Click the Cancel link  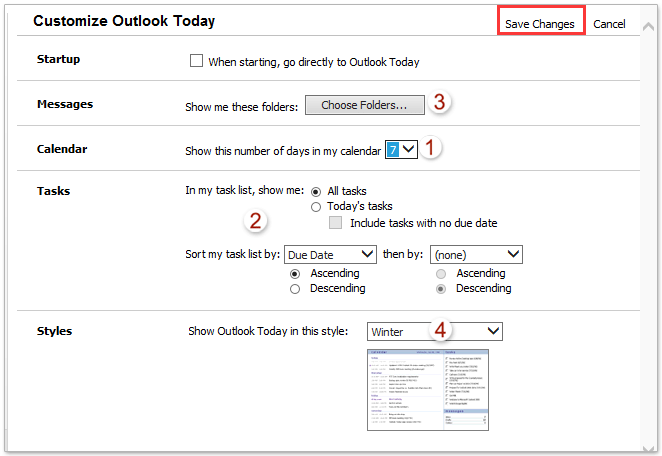(x=609, y=24)
